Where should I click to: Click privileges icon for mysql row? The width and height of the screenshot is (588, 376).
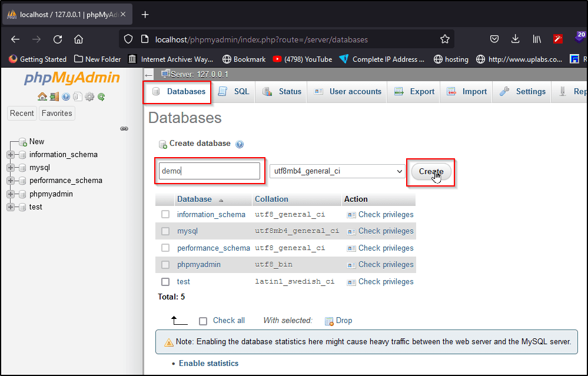pos(351,231)
